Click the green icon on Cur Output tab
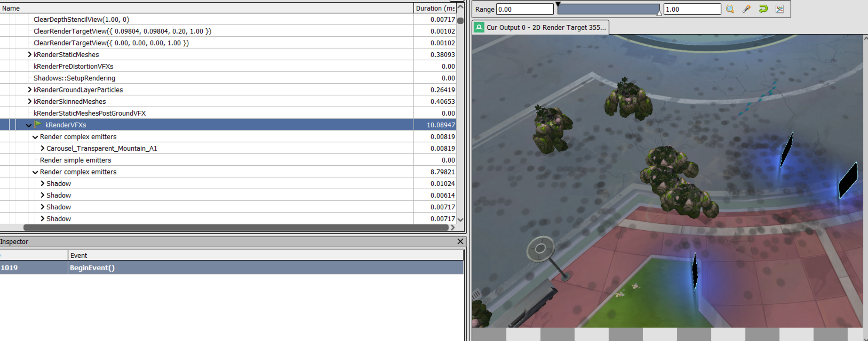 pos(479,27)
